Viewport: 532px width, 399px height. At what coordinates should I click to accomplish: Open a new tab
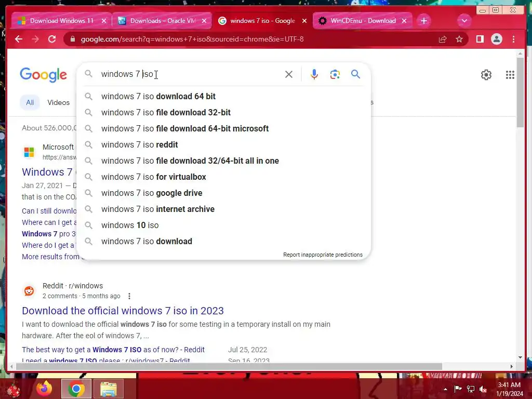click(x=424, y=21)
